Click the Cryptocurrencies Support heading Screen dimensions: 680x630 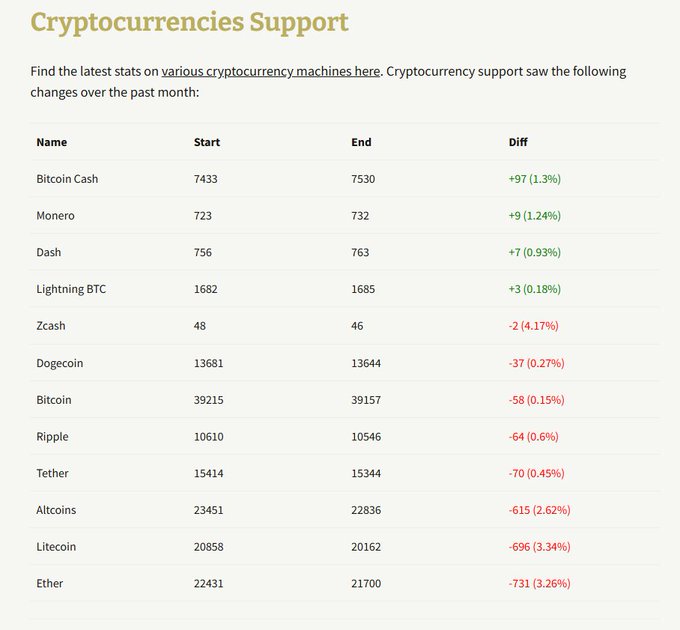[190, 22]
